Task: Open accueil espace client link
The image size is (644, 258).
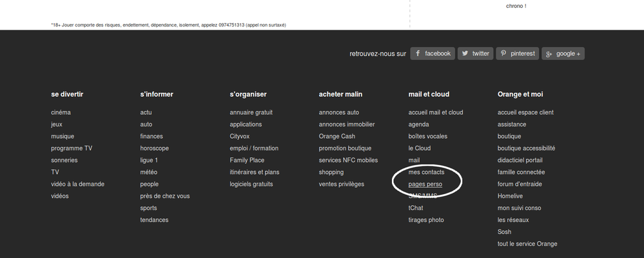Action: click(x=526, y=113)
